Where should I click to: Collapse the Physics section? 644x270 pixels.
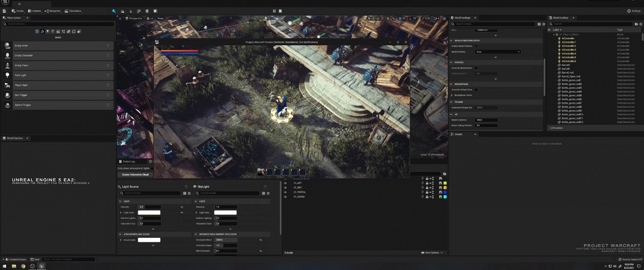tap(451, 62)
